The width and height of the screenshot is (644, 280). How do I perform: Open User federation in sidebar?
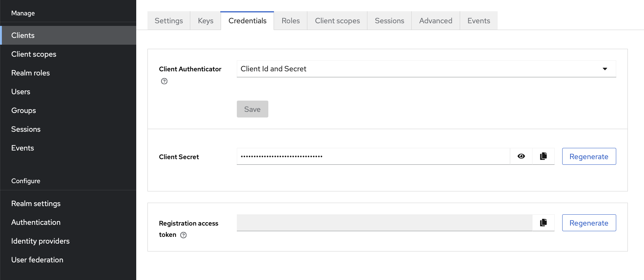click(x=68, y=260)
